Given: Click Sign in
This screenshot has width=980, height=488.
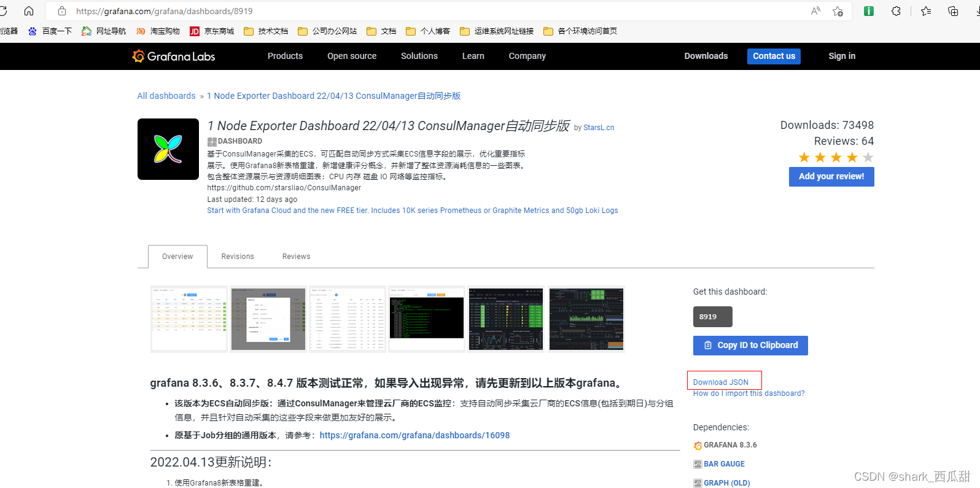Looking at the screenshot, I should [842, 56].
